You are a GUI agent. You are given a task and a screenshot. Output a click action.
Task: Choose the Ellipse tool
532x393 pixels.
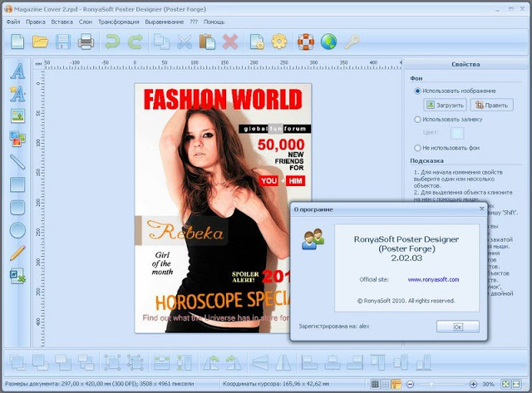click(x=17, y=230)
